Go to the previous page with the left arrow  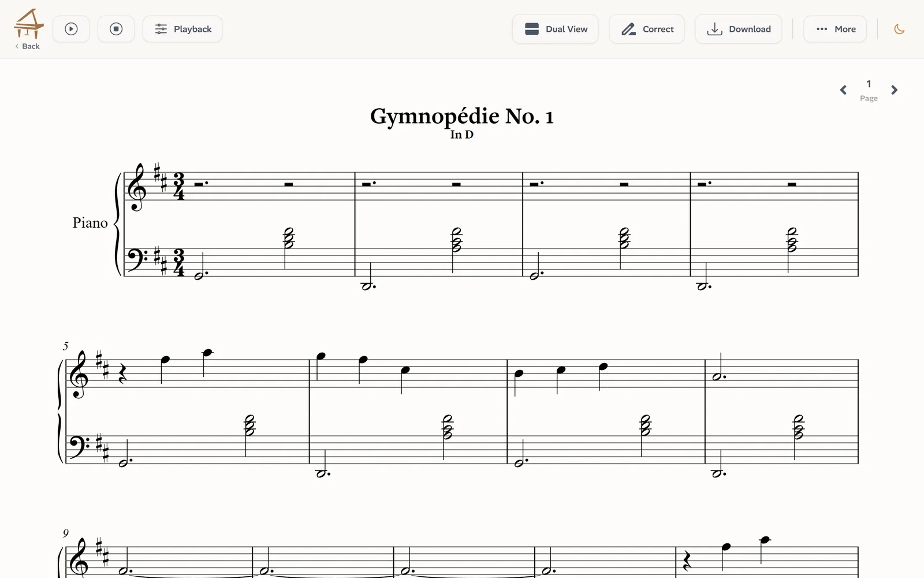tap(843, 90)
